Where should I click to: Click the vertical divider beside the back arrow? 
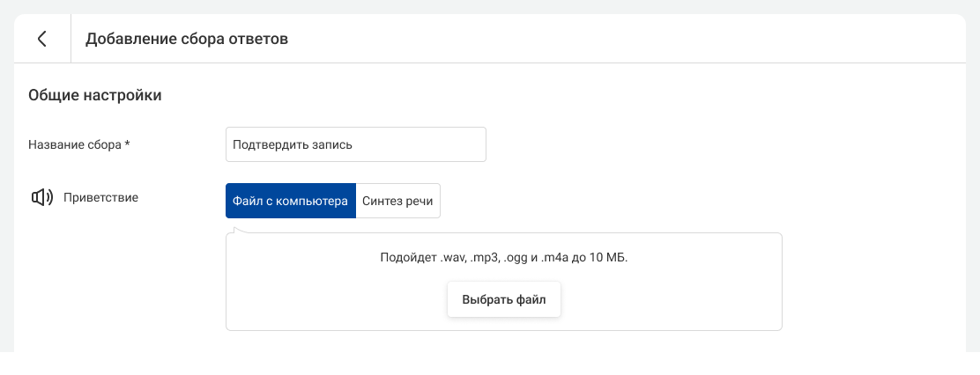71,39
